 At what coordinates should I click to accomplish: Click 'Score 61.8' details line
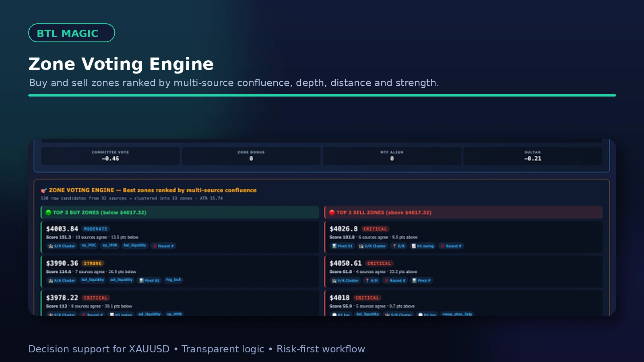[x=373, y=272]
